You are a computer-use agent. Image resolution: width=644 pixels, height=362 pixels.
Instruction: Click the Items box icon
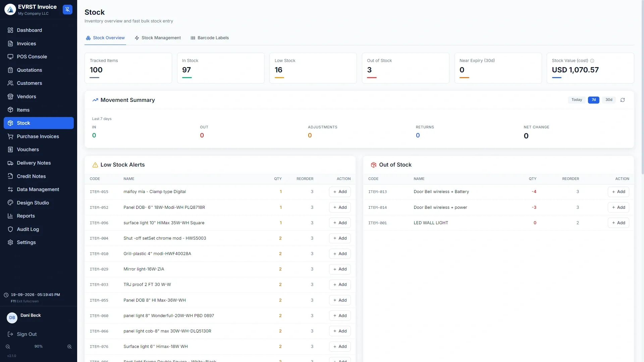pos(10,110)
